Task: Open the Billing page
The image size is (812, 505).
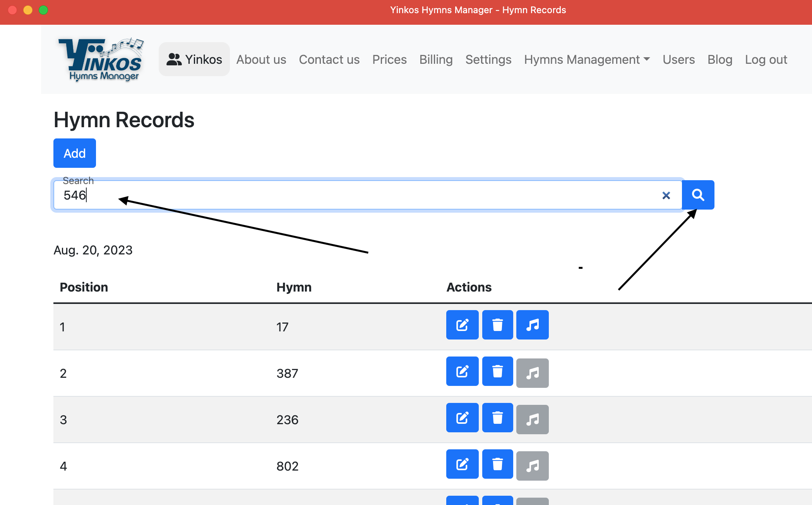Action: (436, 60)
